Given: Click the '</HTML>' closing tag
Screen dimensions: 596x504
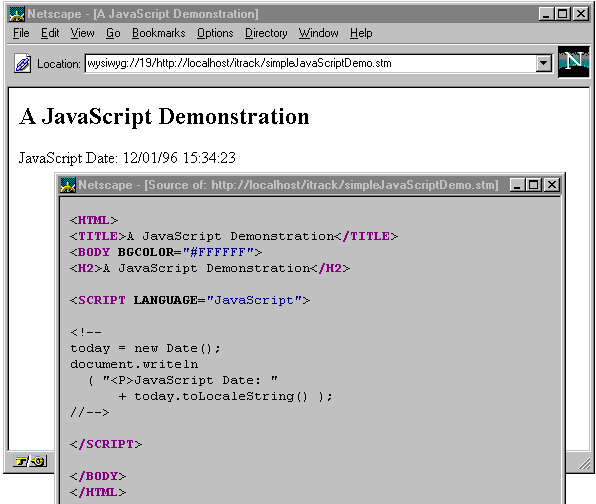Looking at the screenshot, I should click(x=98, y=492).
